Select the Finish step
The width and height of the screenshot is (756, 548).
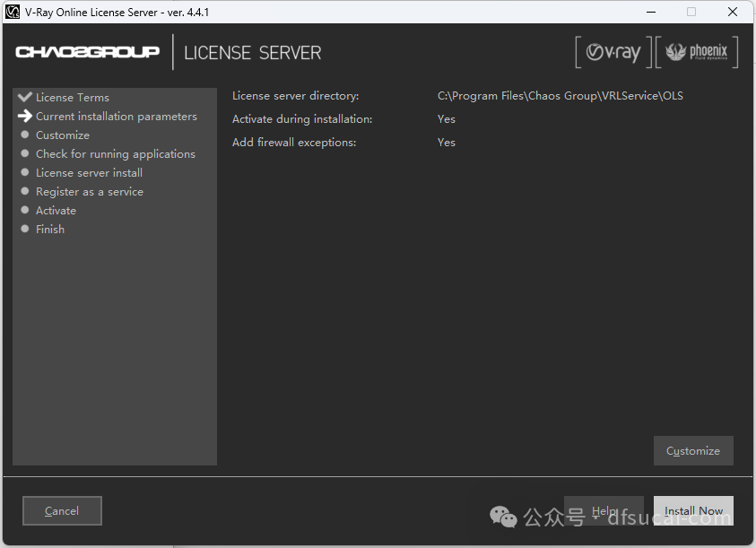point(50,229)
